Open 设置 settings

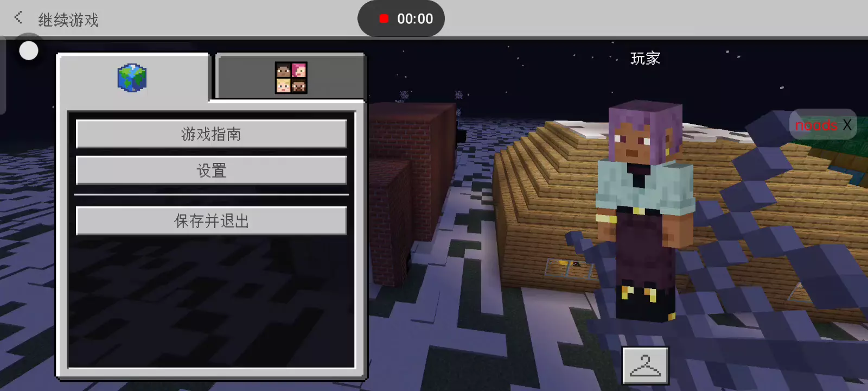211,171
